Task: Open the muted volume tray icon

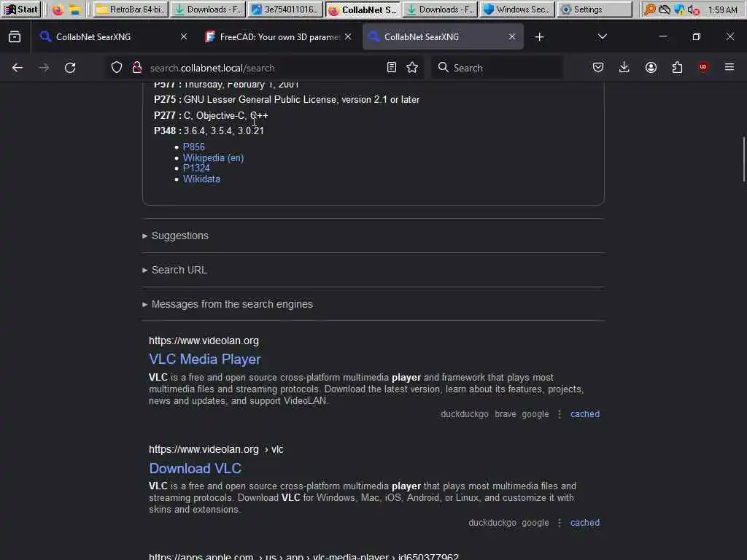Action: pos(694,9)
